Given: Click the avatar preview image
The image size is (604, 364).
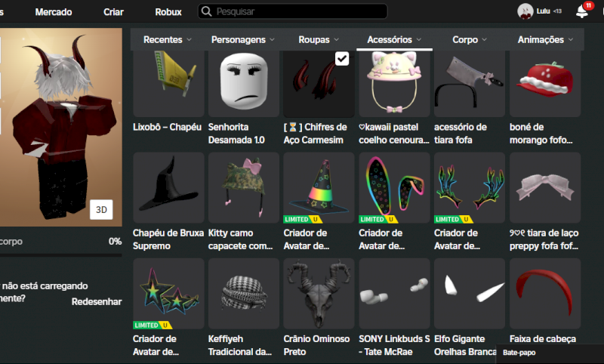Looking at the screenshot, I should coord(61,127).
